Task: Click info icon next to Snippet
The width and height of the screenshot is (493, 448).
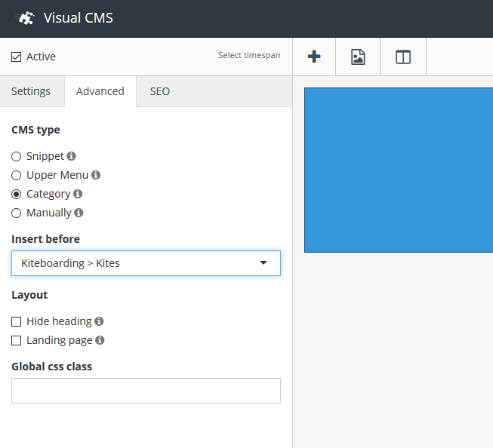Action: pyautogui.click(x=72, y=156)
